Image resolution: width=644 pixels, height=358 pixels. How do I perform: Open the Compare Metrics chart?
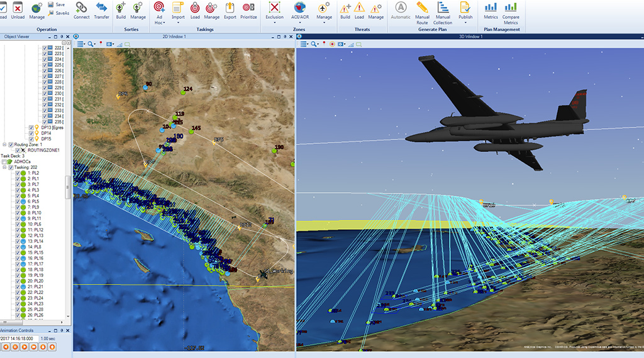511,10
